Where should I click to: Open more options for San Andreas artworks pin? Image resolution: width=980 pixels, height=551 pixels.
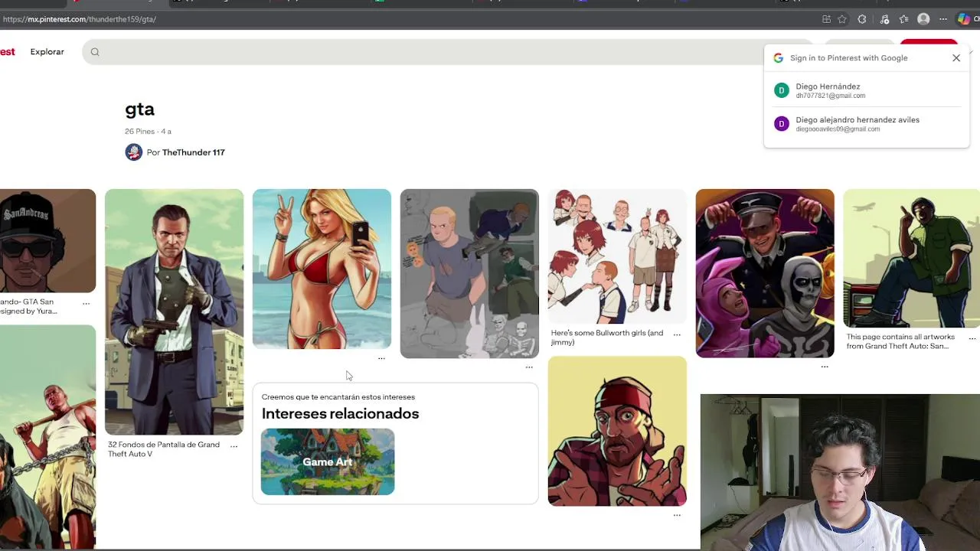tap(972, 338)
